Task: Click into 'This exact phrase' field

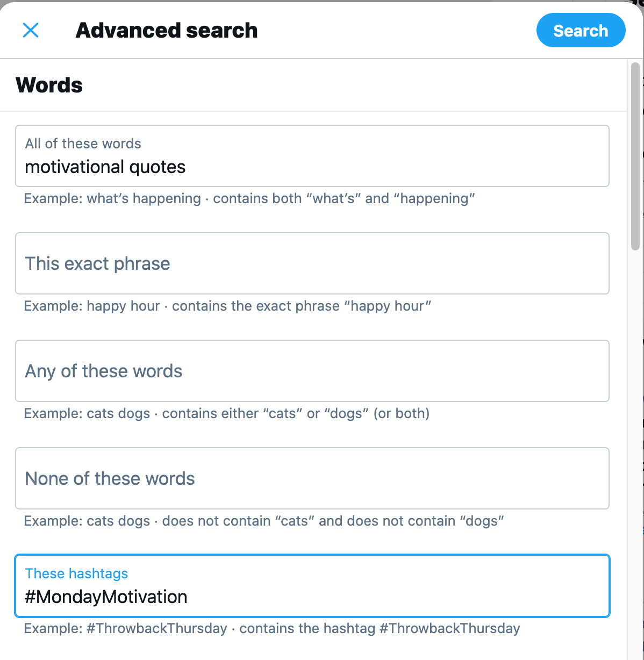Action: coord(312,263)
